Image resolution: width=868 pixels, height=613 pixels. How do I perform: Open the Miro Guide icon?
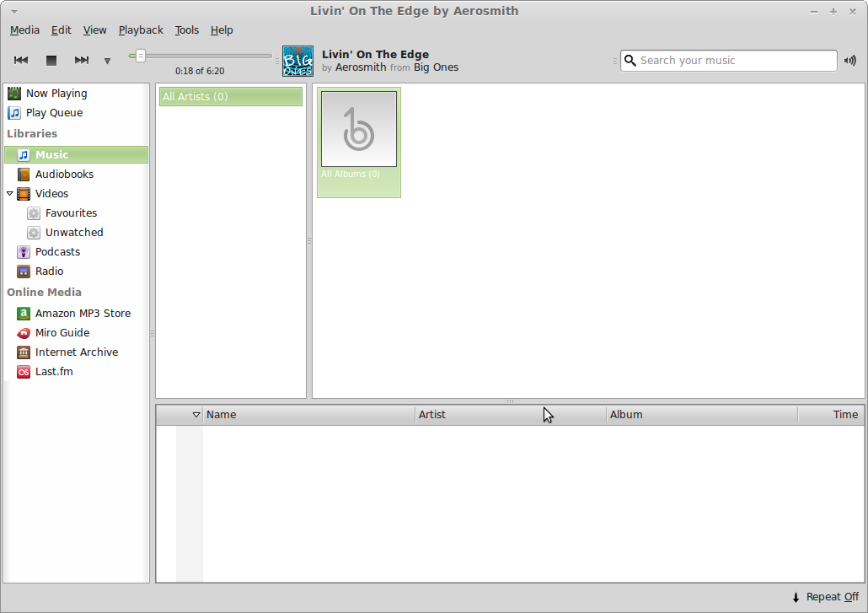(x=24, y=333)
